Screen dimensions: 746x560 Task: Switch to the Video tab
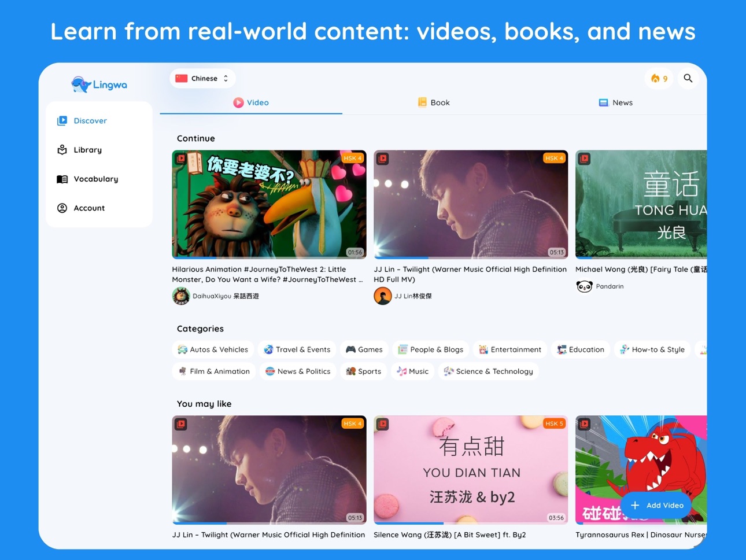[251, 102]
